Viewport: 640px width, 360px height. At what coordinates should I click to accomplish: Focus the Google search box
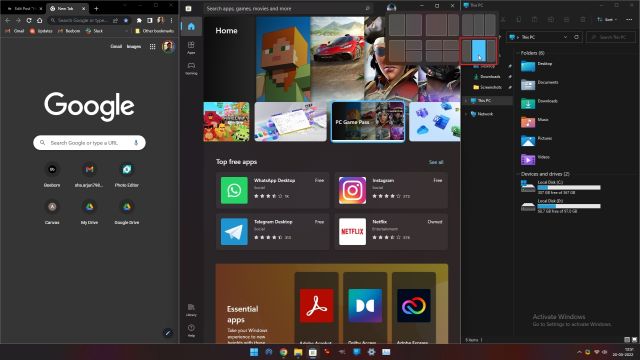(x=89, y=143)
